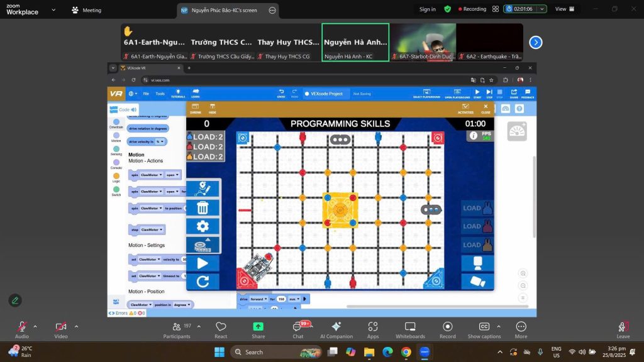Click the View button in Zoom
644x362 pixels.
coord(565,9)
